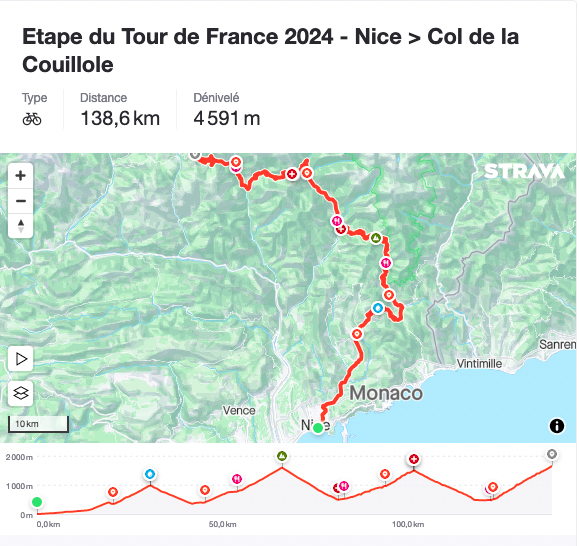Zoom out on the map
Viewport: 579px width, 546px height.
[x=21, y=201]
